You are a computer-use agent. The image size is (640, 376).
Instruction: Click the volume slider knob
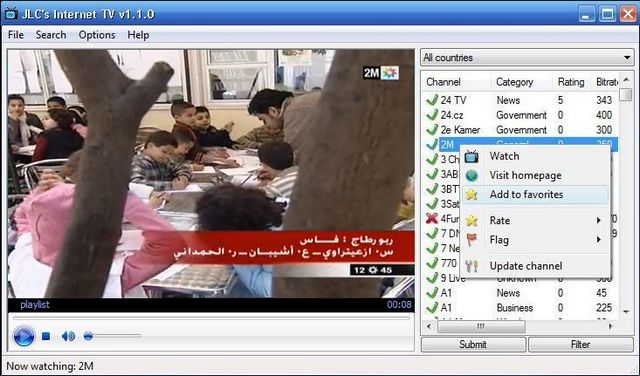pos(88,336)
